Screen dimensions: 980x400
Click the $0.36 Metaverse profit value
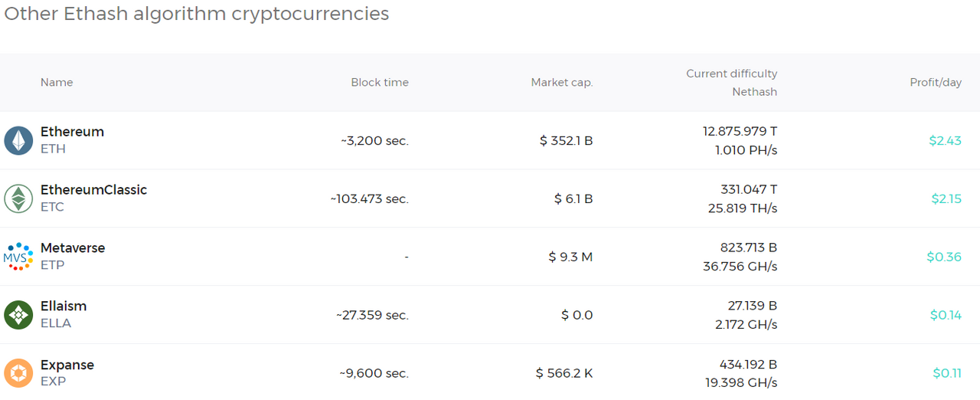coord(944,257)
